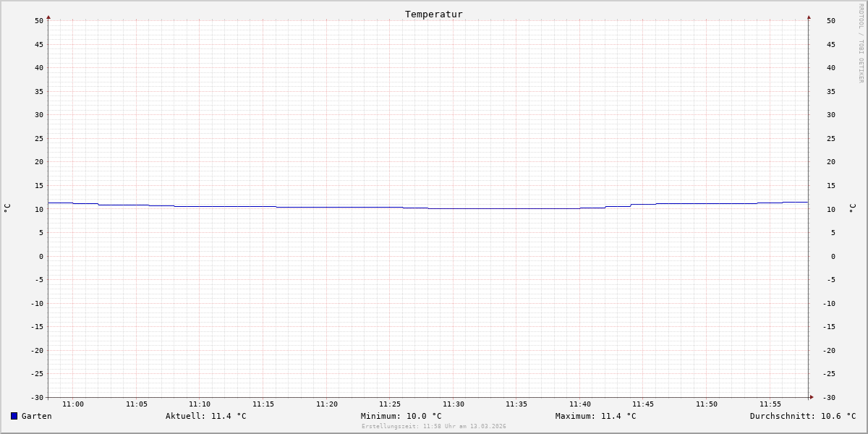Click the 11:50 time axis label
Image resolution: width=868 pixels, height=434 pixels.
pyautogui.click(x=707, y=404)
